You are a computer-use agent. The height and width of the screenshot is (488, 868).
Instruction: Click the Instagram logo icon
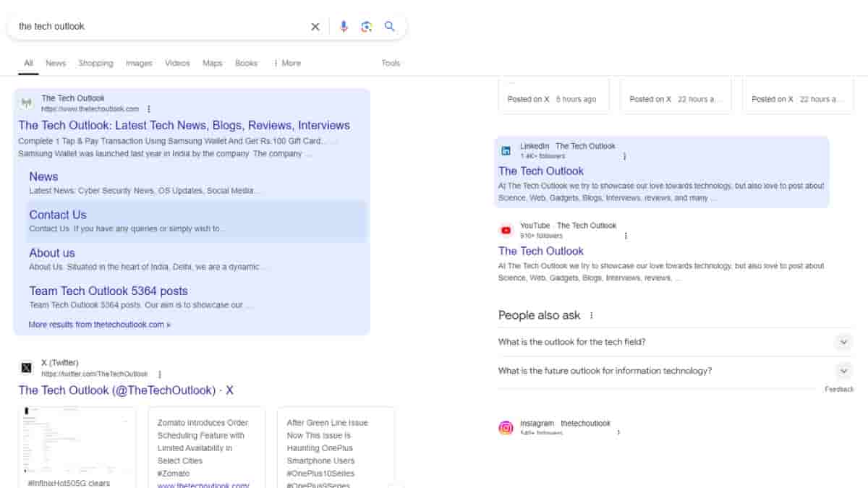(x=506, y=427)
